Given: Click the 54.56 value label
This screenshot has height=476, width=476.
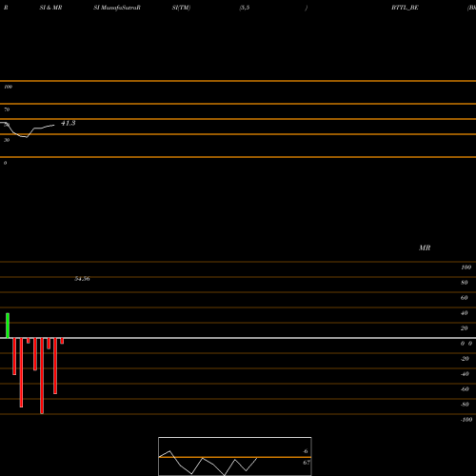Looking at the screenshot, I should (x=82, y=279).
